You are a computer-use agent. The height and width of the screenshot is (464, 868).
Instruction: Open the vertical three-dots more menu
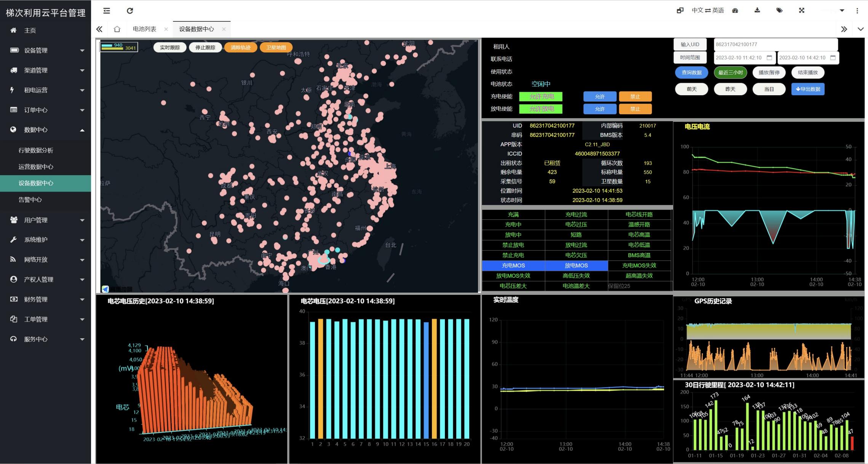(x=857, y=11)
